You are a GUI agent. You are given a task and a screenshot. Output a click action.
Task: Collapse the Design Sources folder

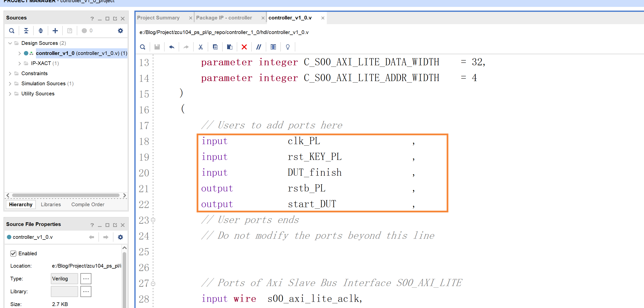click(10, 43)
